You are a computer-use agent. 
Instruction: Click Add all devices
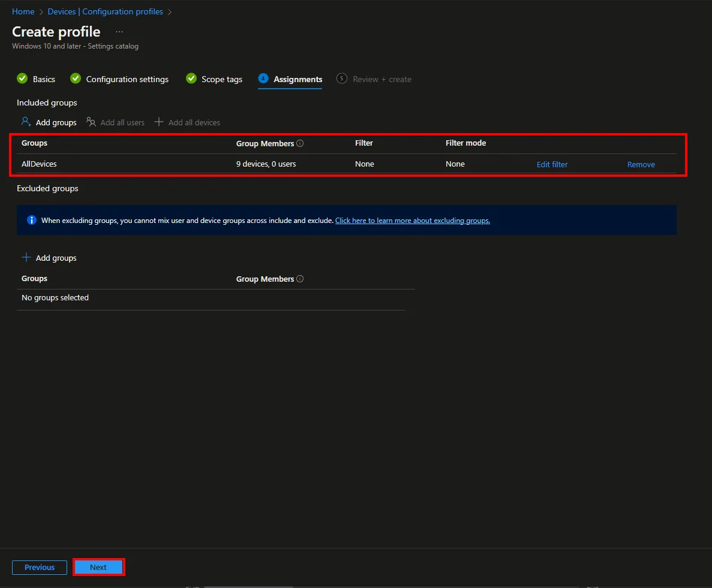tap(194, 122)
